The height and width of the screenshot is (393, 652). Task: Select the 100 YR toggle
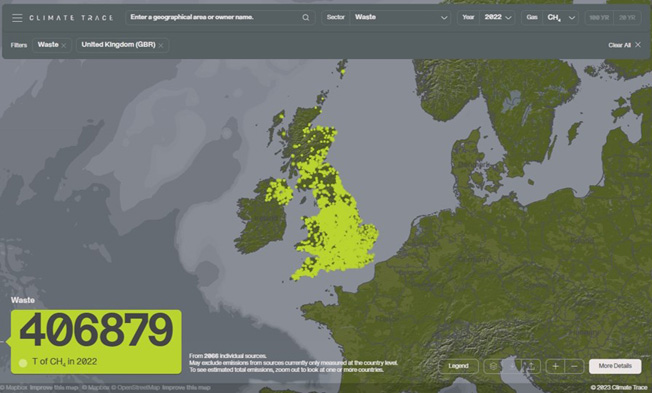599,18
